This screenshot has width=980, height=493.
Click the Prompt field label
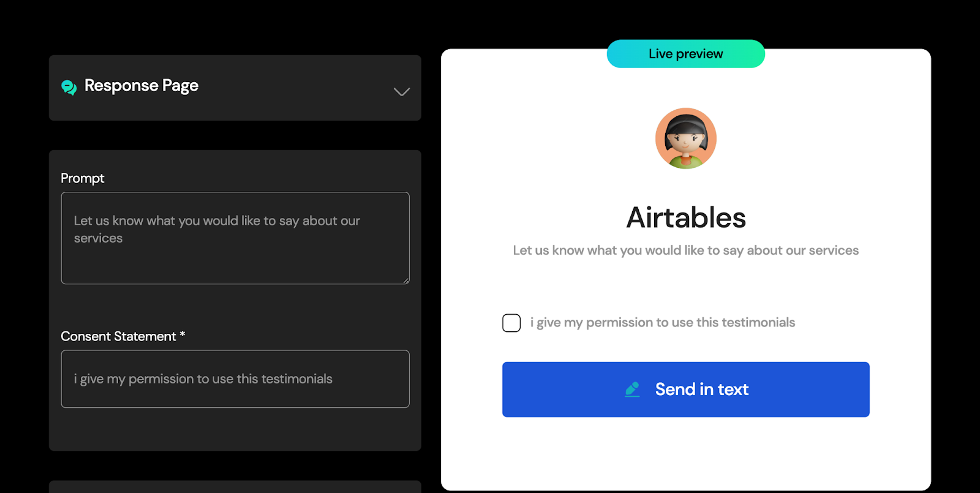(x=83, y=178)
